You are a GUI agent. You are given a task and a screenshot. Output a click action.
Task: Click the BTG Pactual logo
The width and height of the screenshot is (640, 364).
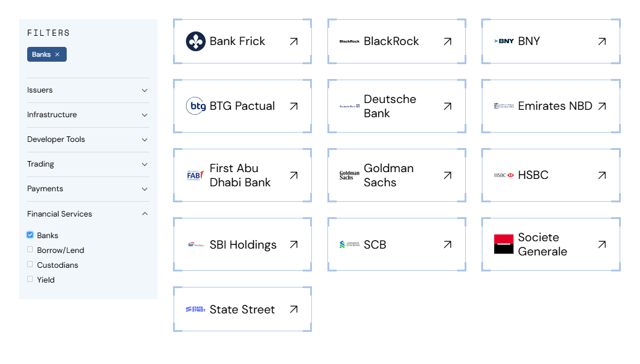[195, 106]
